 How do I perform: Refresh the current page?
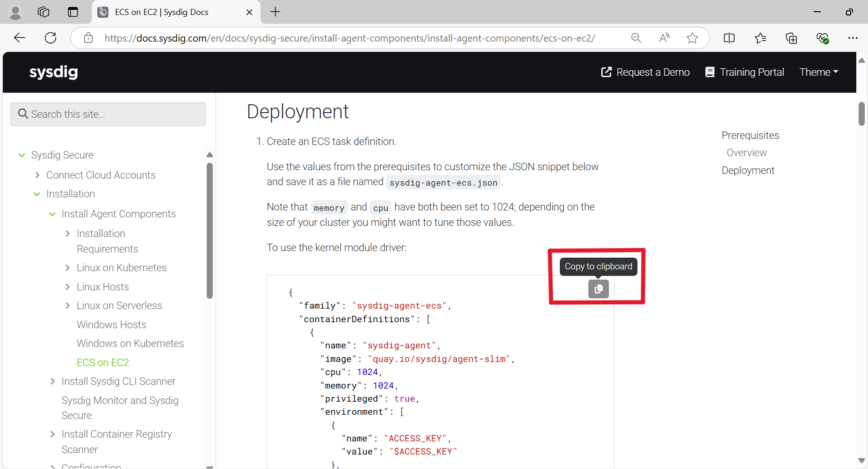(x=51, y=38)
